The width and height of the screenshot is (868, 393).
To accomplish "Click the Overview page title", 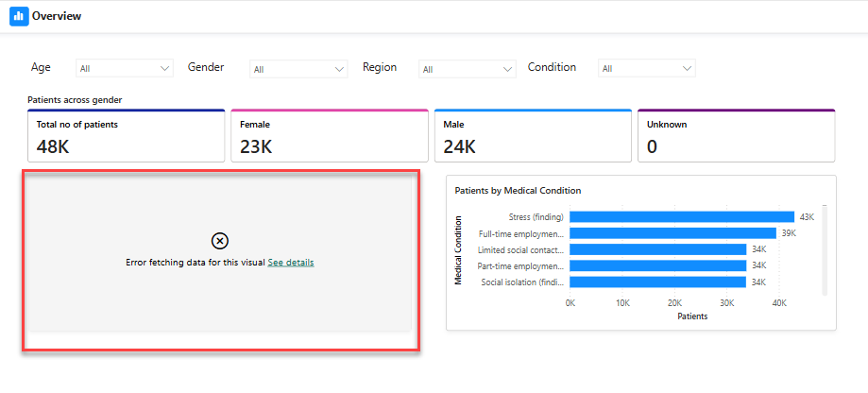I will coord(57,16).
